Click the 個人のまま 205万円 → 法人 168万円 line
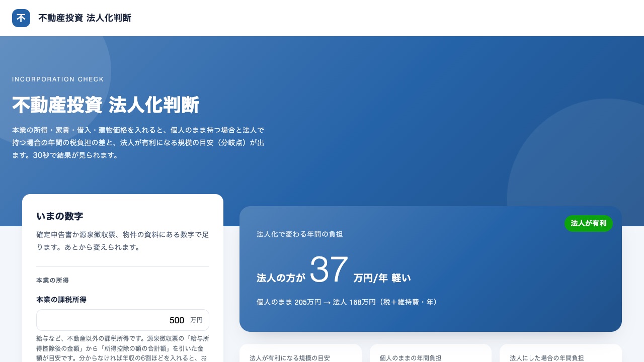 pos(347,302)
